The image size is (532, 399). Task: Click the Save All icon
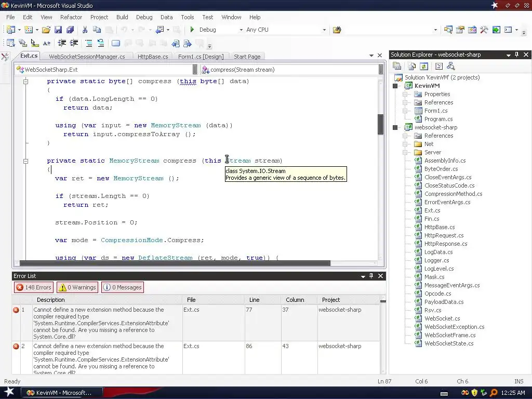(x=70, y=30)
